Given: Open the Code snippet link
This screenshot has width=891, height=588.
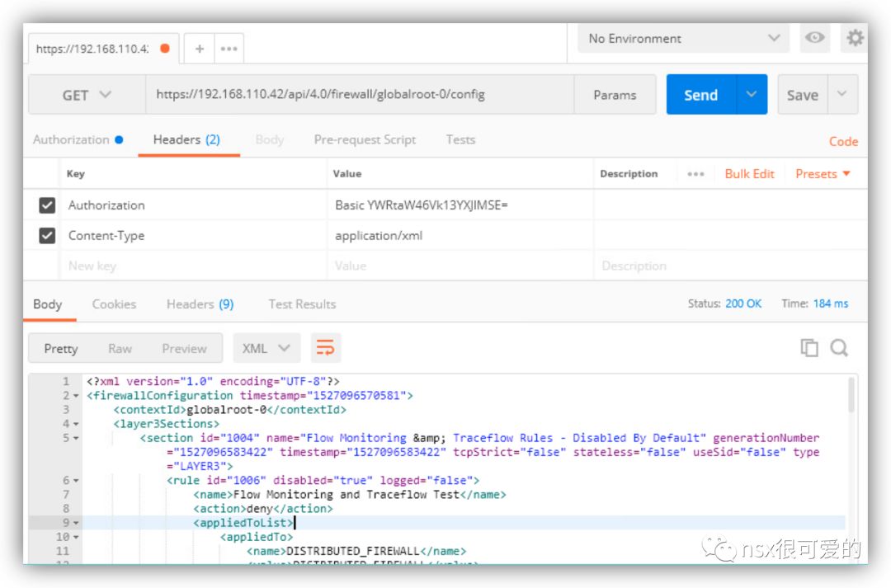Looking at the screenshot, I should pos(843,142).
